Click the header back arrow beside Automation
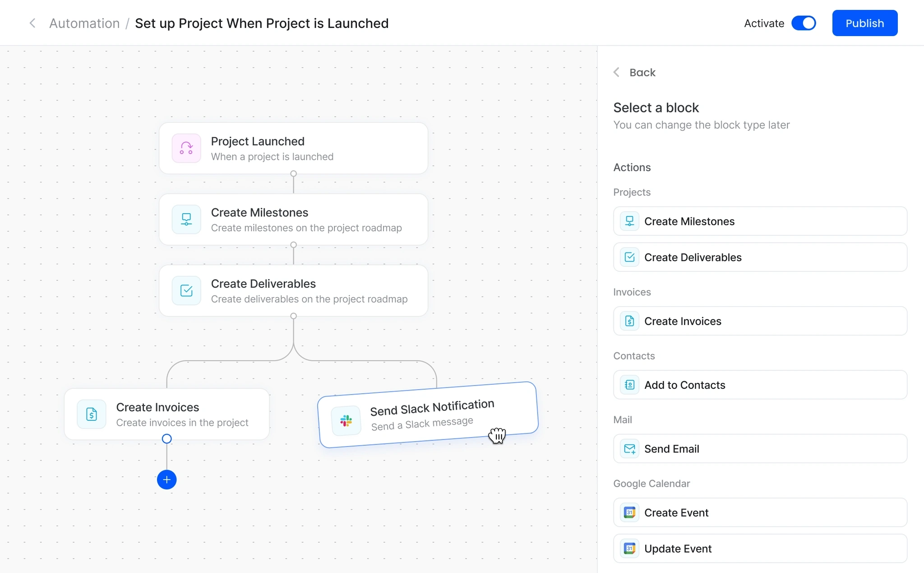The width and height of the screenshot is (924, 573). tap(32, 23)
